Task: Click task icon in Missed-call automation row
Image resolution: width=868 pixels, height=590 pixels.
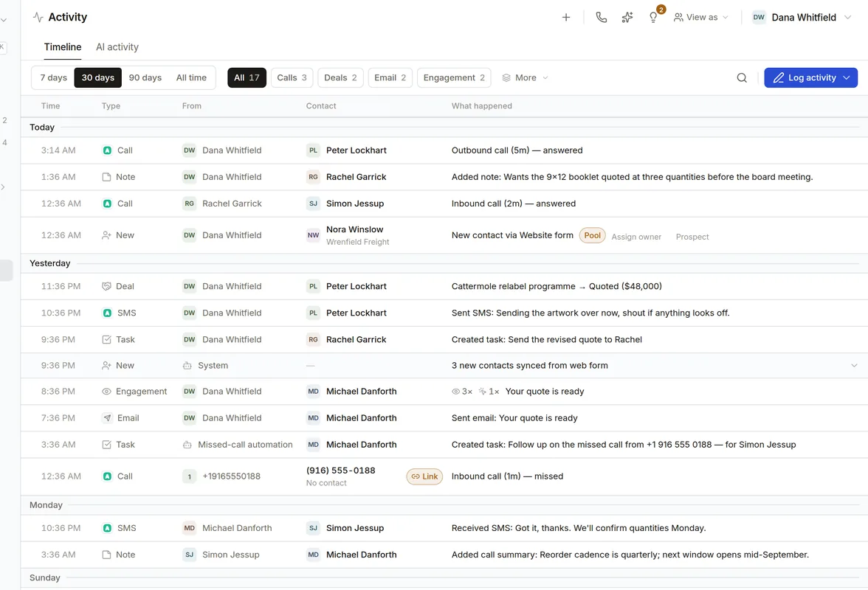Action: [106, 445]
